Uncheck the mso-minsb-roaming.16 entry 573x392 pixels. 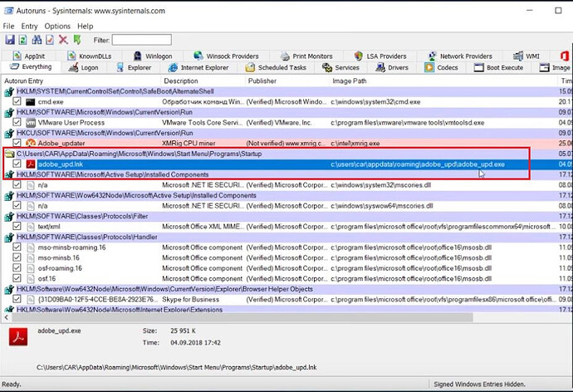pos(18,247)
